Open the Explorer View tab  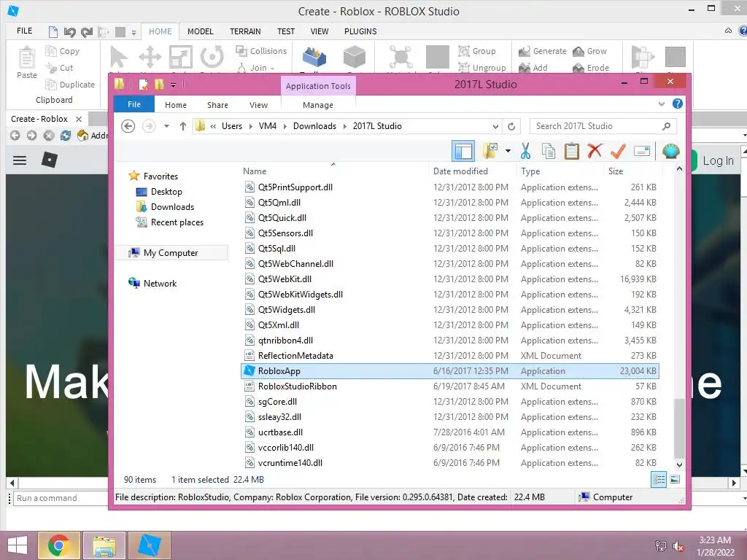click(x=259, y=105)
